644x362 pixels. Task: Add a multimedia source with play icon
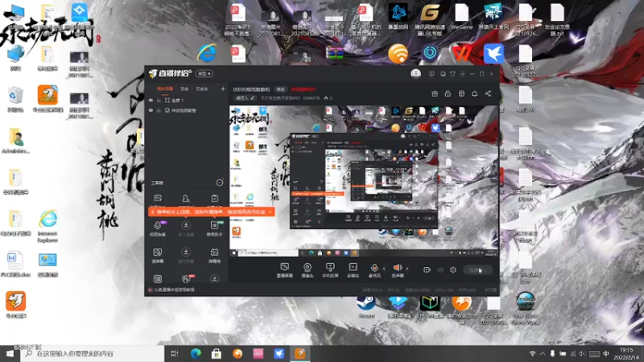click(x=353, y=270)
